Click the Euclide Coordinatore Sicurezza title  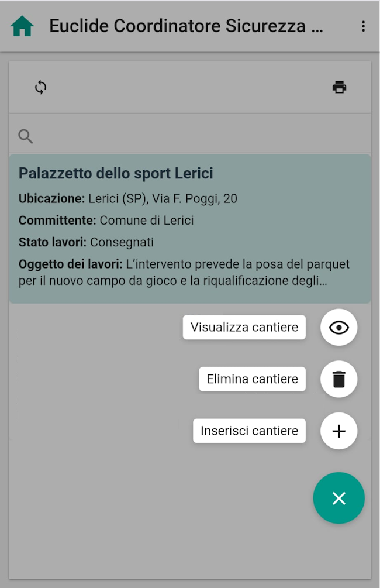(x=186, y=26)
